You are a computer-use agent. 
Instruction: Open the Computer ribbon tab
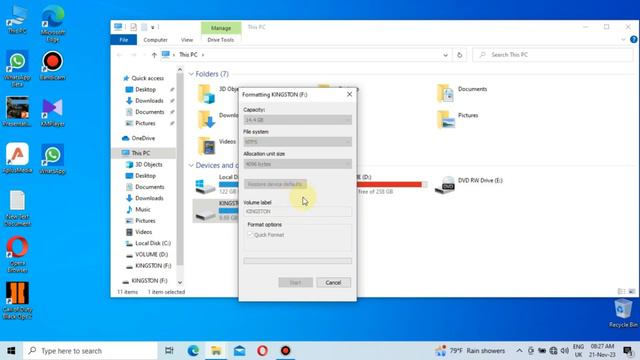pos(156,40)
